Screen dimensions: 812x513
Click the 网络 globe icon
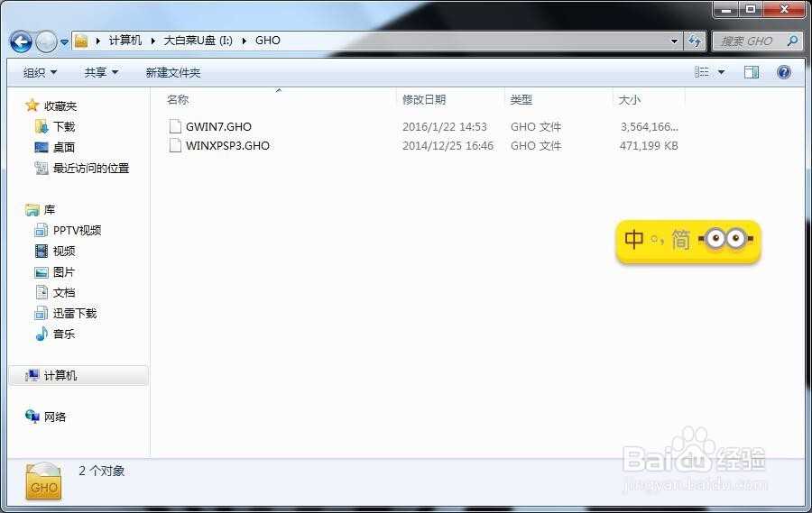coord(32,417)
